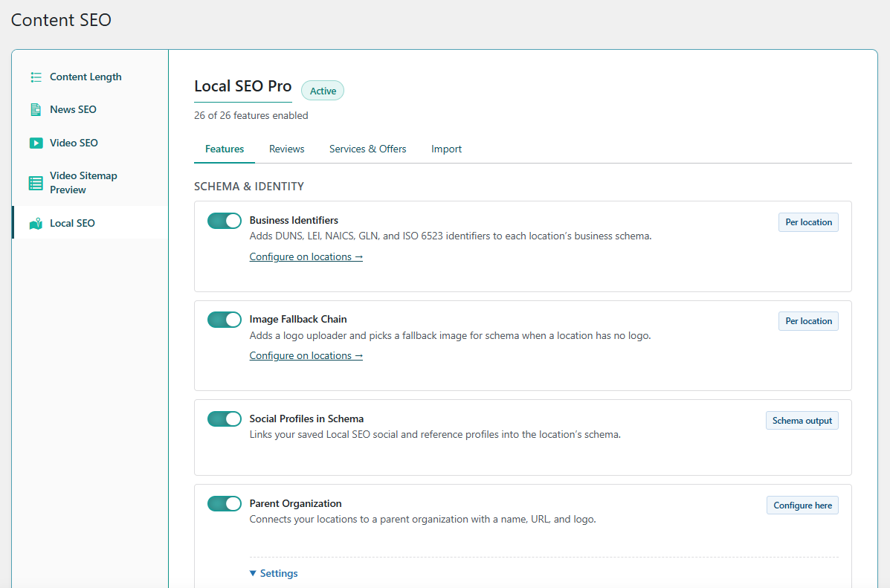The height and width of the screenshot is (588, 890).
Task: Click the SCHEMA & IDENTITY section heading
Action: (x=248, y=186)
